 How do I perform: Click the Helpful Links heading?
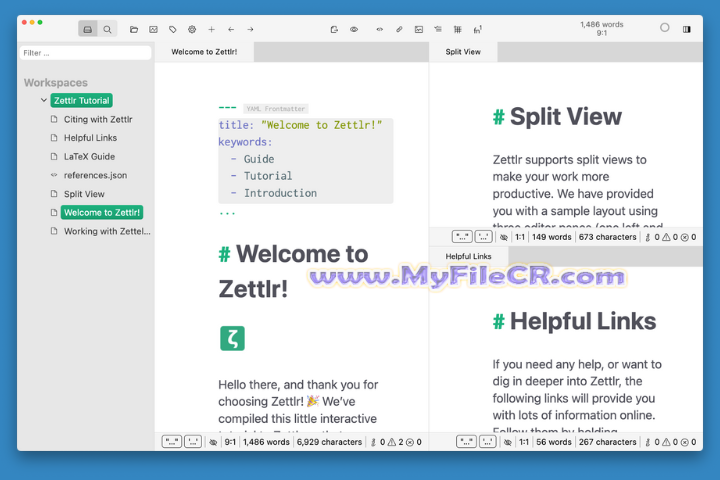pos(583,322)
